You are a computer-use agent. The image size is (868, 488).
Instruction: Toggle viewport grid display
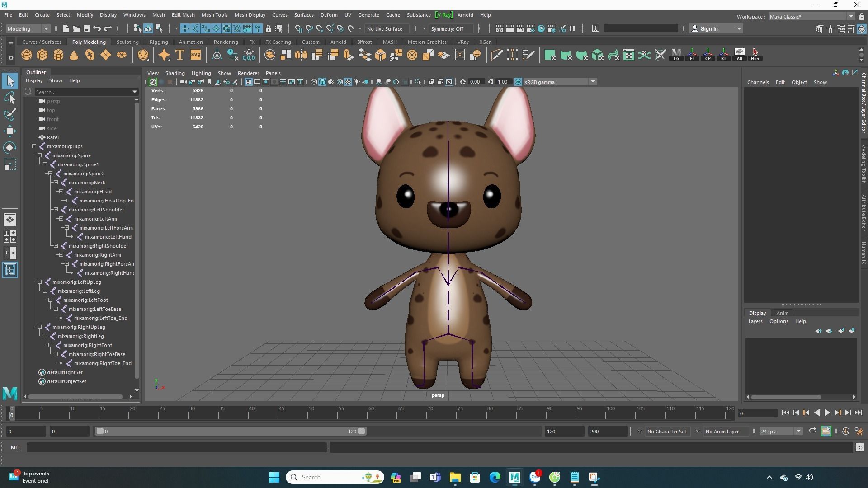(x=248, y=82)
